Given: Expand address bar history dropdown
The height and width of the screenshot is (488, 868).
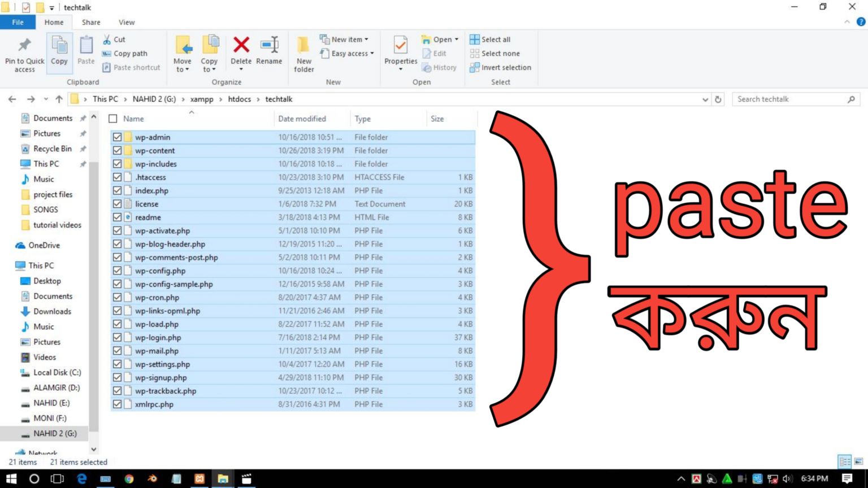Looking at the screenshot, I should pos(705,99).
